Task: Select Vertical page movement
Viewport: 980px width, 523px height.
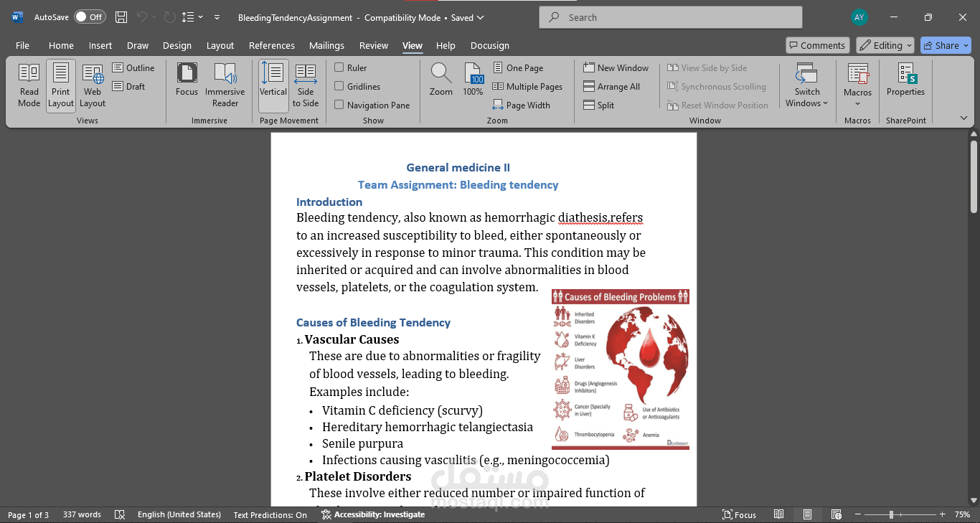Action: (x=273, y=85)
